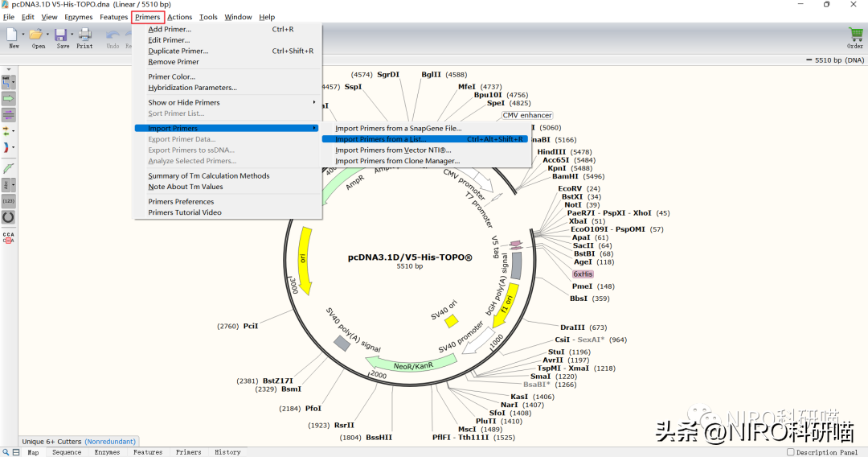Switch to the Sequence tab
This screenshot has width=868, height=457.
67,452
